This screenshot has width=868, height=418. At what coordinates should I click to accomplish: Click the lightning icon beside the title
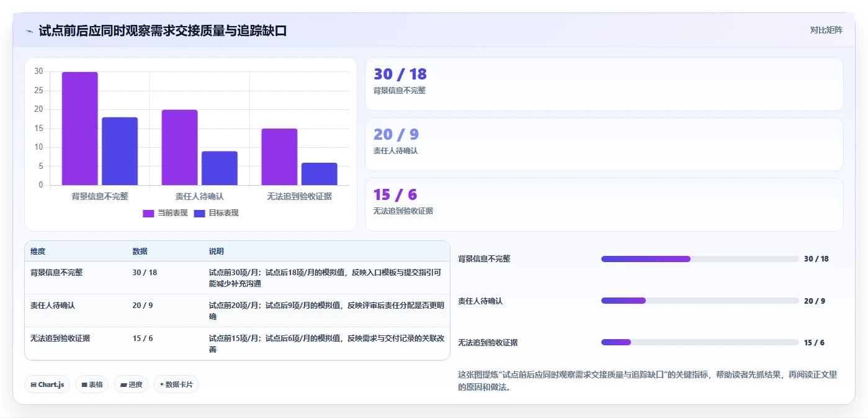click(29, 31)
